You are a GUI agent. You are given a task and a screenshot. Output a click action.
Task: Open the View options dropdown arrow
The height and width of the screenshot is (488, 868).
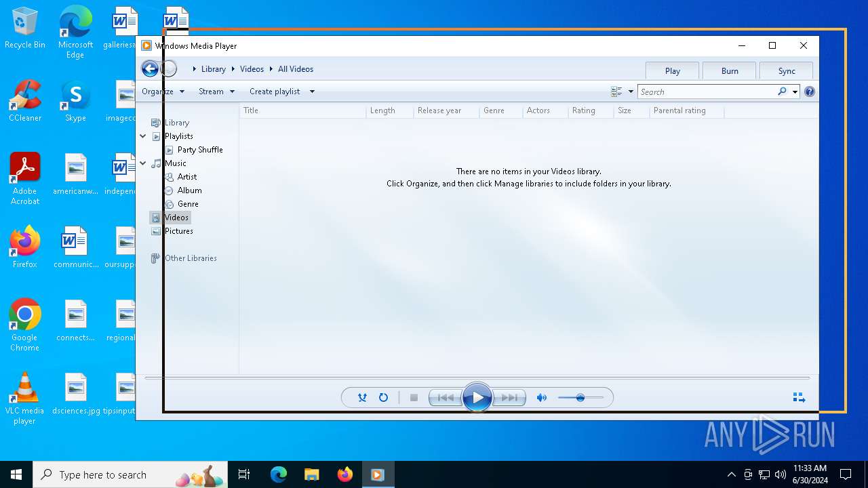(x=631, y=91)
